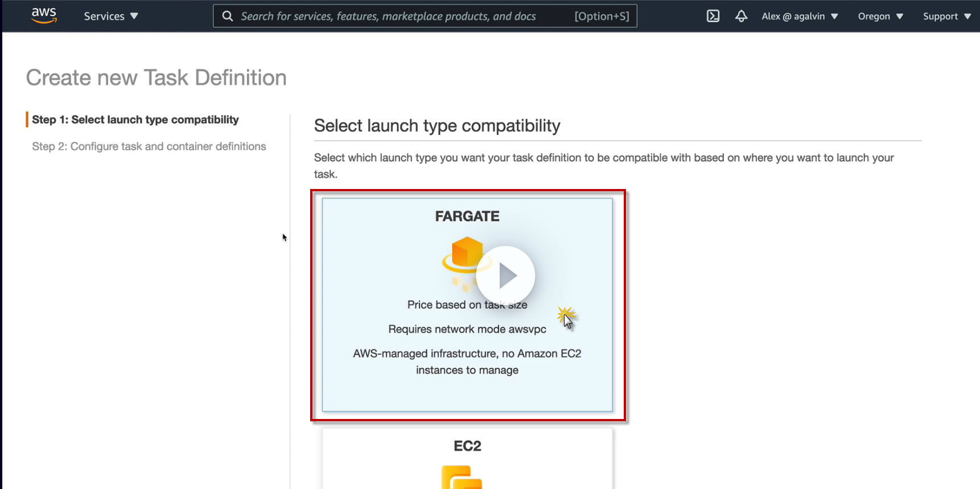
Task: Focus the services search input field
Action: (x=398, y=16)
